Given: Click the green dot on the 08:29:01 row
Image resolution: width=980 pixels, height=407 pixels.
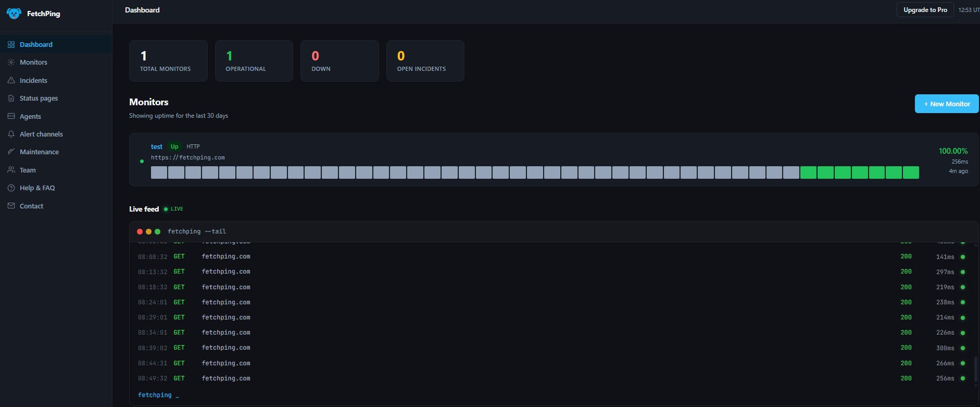Looking at the screenshot, I should pyautogui.click(x=963, y=318).
